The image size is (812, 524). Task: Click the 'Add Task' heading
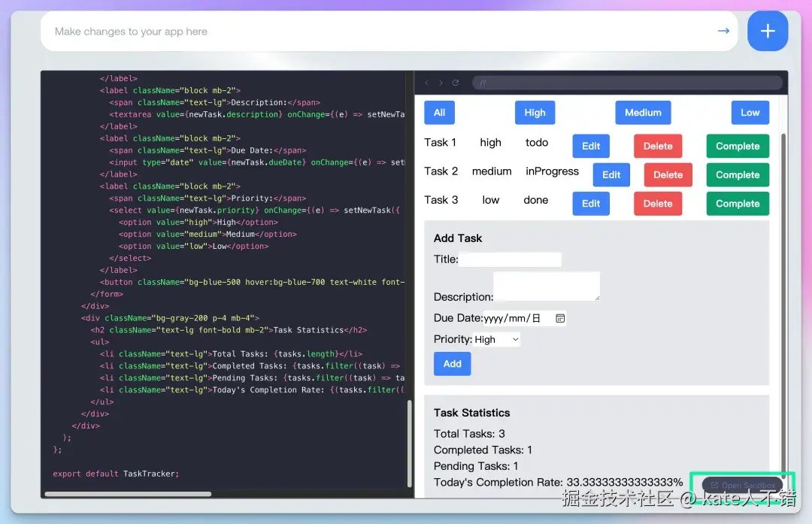coord(458,238)
